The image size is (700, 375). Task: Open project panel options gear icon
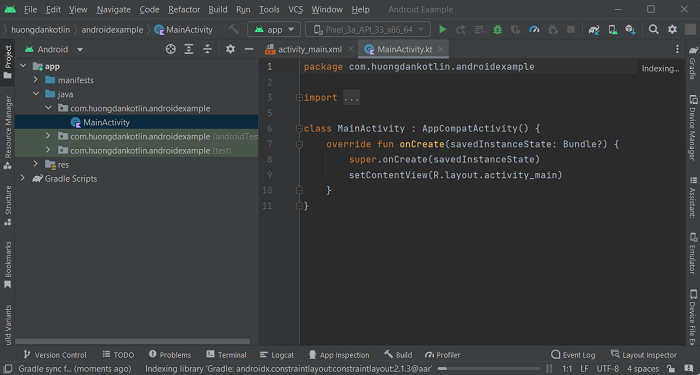tap(230, 49)
